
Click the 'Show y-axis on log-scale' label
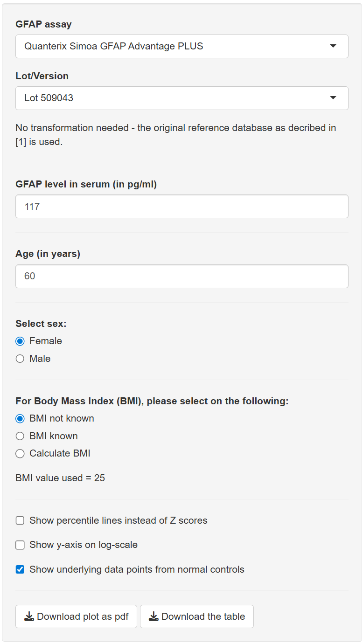pos(84,545)
